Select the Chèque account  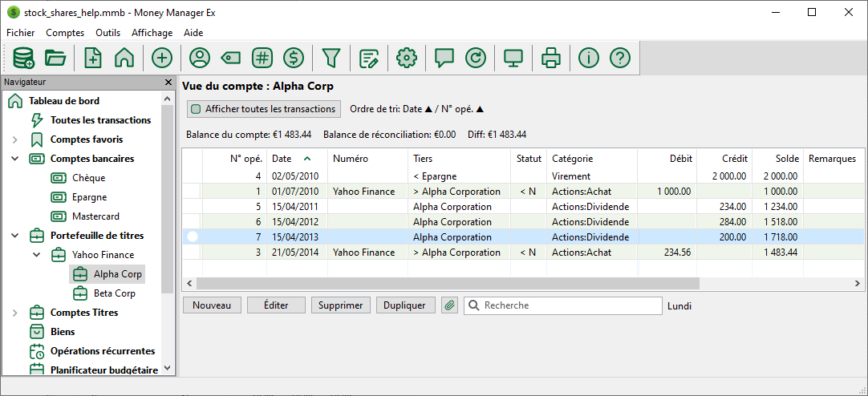88,178
